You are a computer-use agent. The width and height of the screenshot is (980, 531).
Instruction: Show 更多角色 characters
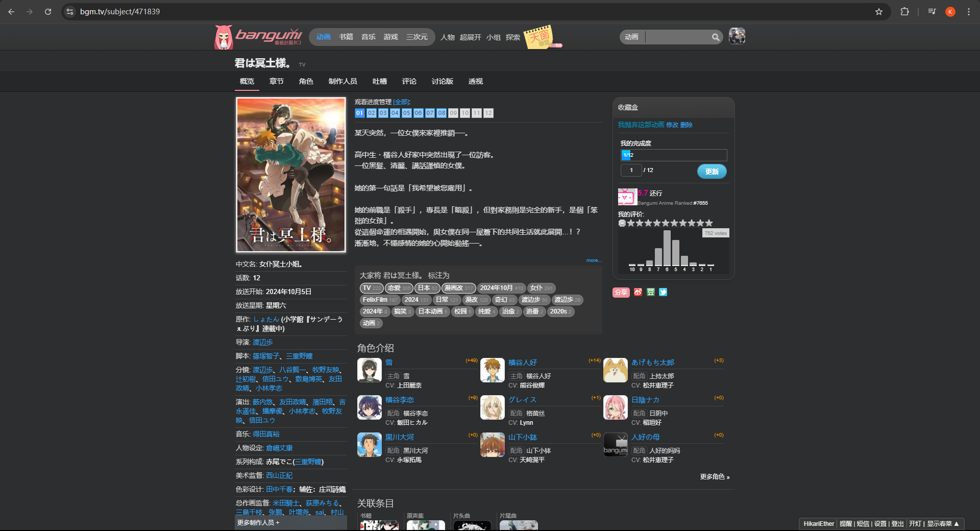click(x=715, y=476)
